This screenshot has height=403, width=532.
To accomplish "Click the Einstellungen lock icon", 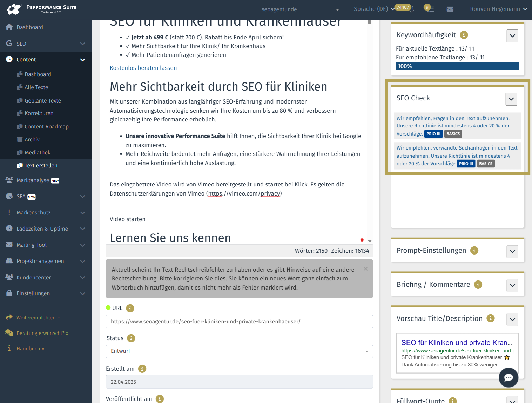I will click(x=9, y=293).
